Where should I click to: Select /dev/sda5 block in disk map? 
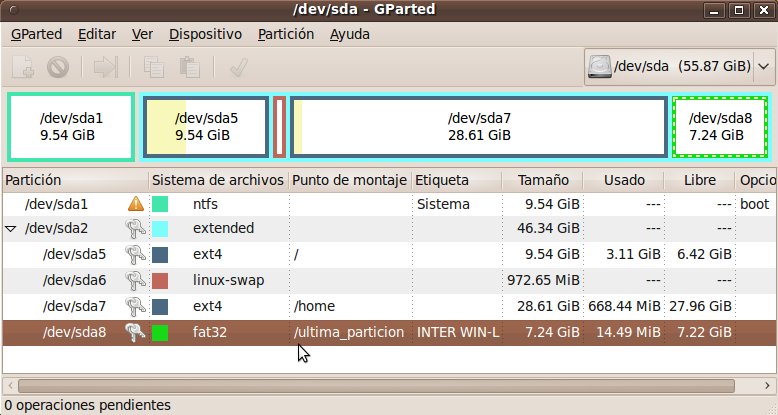coord(206,127)
